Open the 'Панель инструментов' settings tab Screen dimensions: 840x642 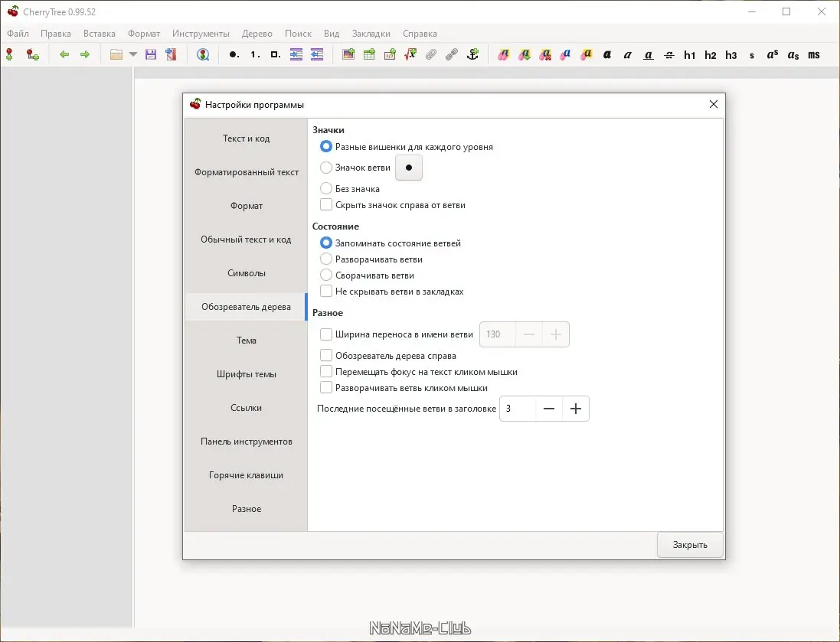tap(246, 442)
